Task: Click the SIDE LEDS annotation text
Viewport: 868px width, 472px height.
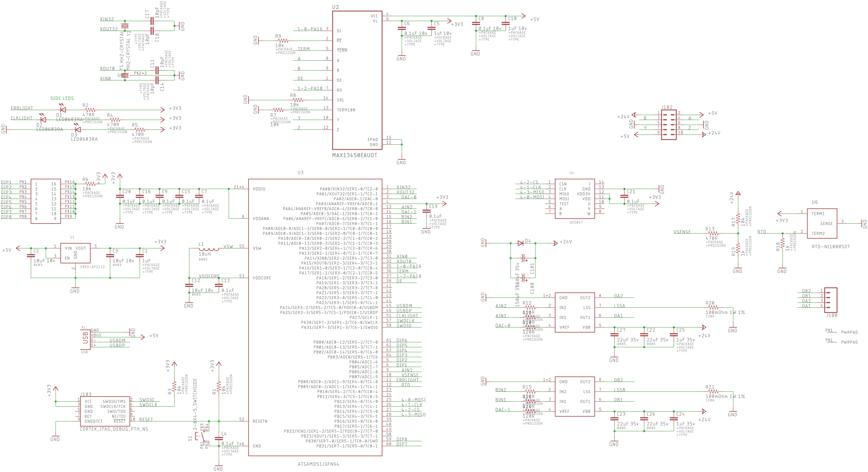Action: [62, 98]
